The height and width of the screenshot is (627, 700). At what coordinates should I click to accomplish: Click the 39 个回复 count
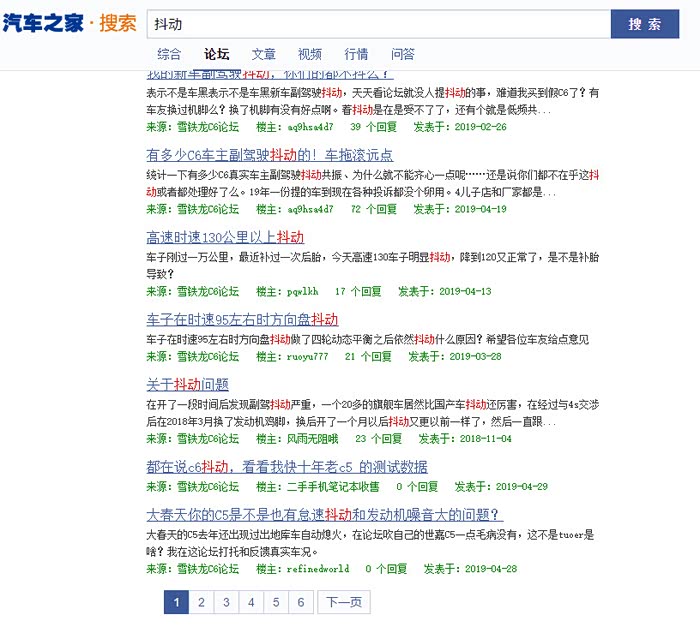coord(374,127)
